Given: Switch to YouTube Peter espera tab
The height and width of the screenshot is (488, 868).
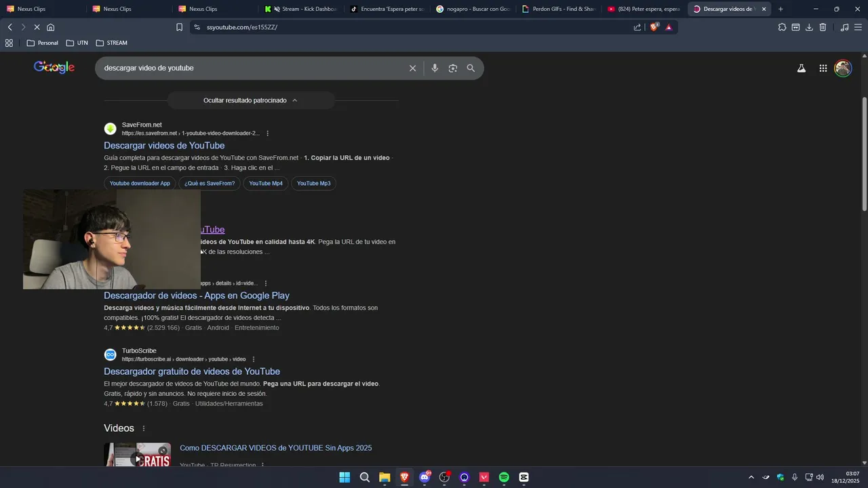Looking at the screenshot, I should tap(644, 9).
